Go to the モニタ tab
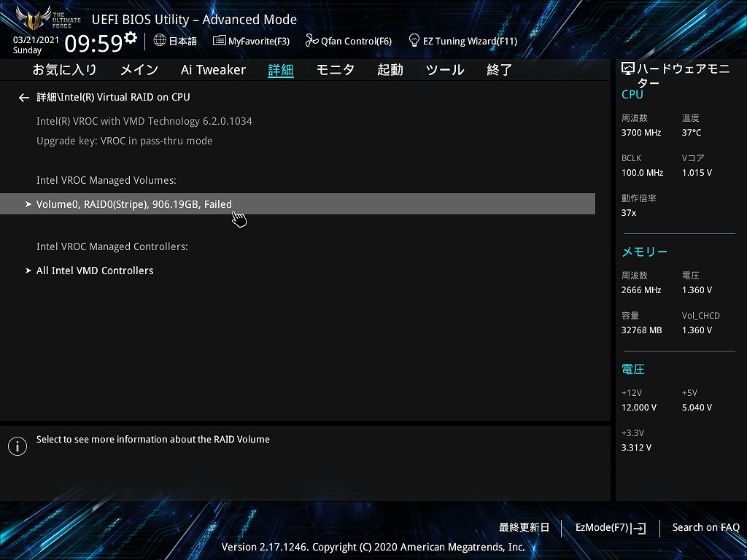747x560 pixels. [x=336, y=70]
